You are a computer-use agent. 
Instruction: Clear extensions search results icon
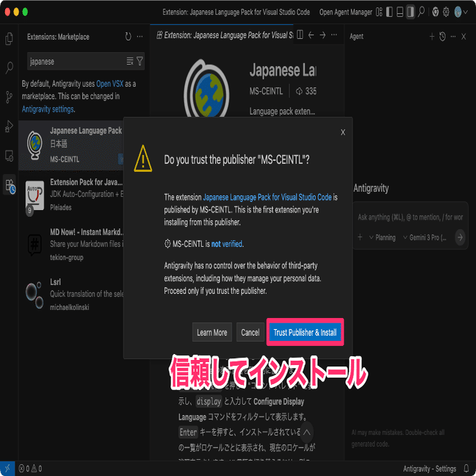pos(129,61)
